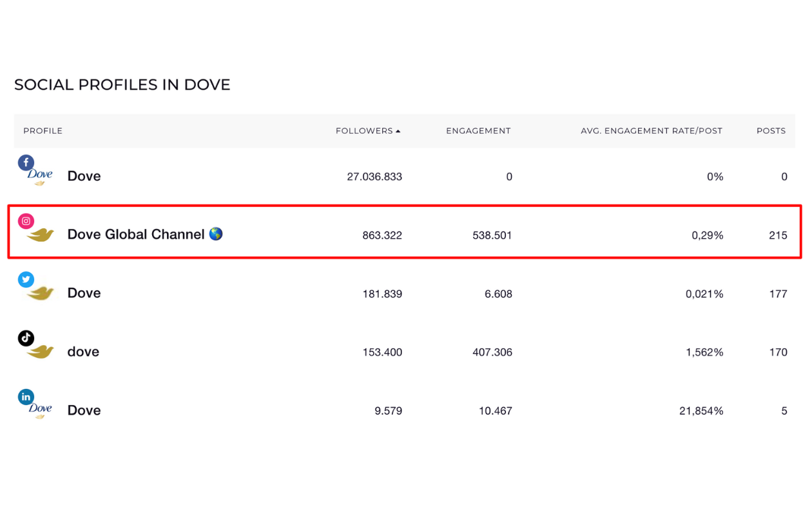Open the Dove logo of the LinkedIn profile
Image resolution: width=812 pixels, height=516 pixels.
[x=40, y=411]
